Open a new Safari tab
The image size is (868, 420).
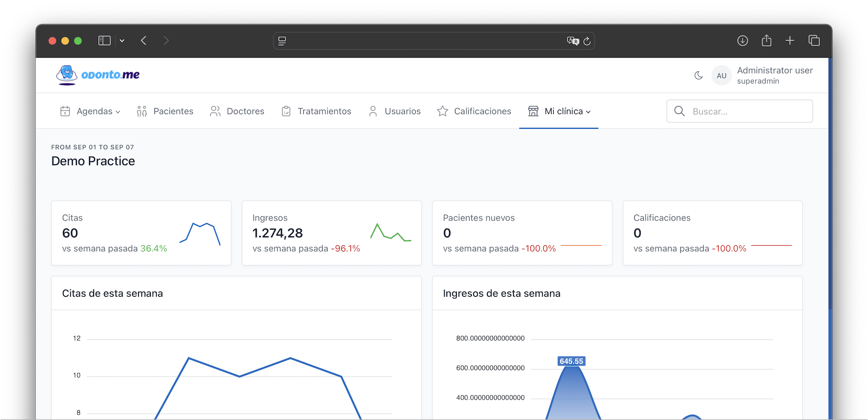pyautogui.click(x=790, y=41)
